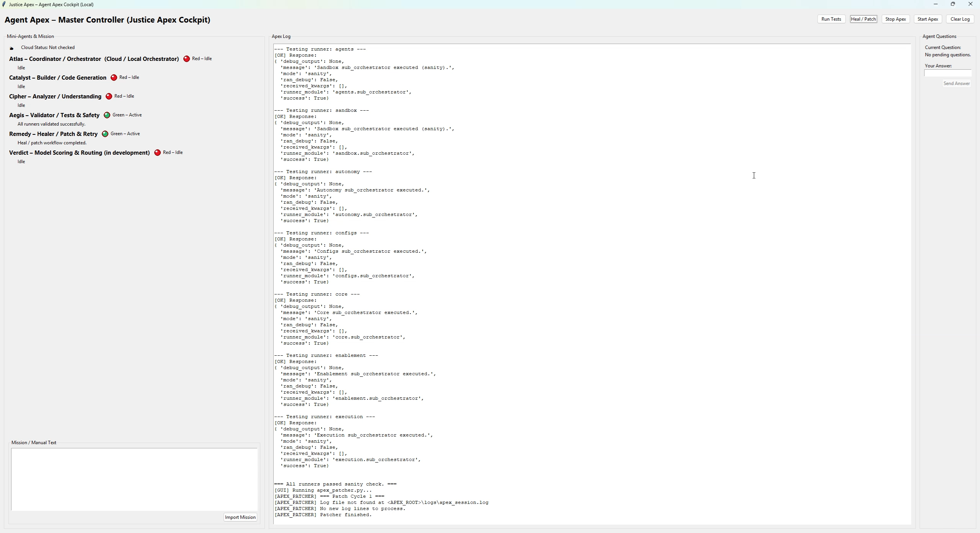Focus the Your Answer input field
The height and width of the screenshot is (533, 980).
(x=948, y=73)
